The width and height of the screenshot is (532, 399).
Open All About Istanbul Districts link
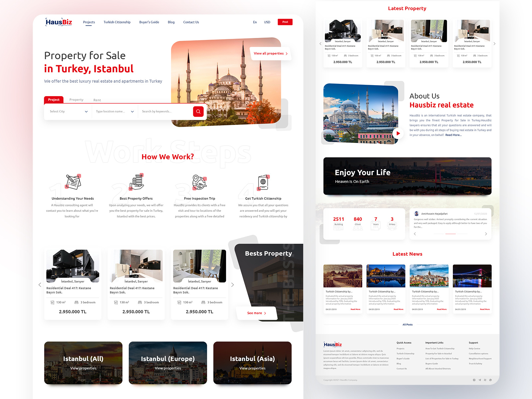pyautogui.click(x=438, y=369)
